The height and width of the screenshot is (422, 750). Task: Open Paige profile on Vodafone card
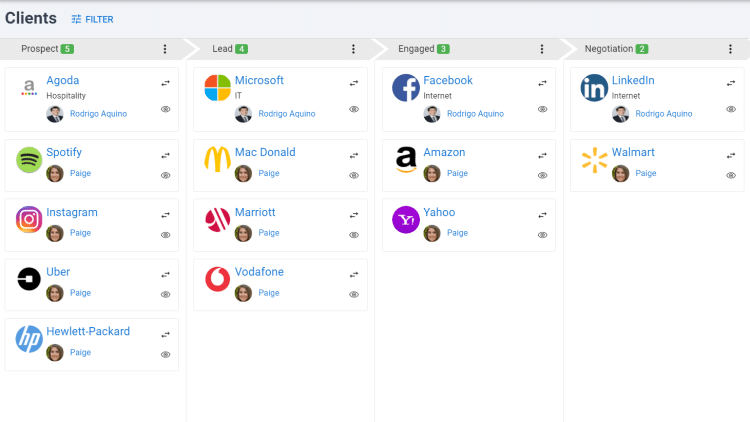269,293
